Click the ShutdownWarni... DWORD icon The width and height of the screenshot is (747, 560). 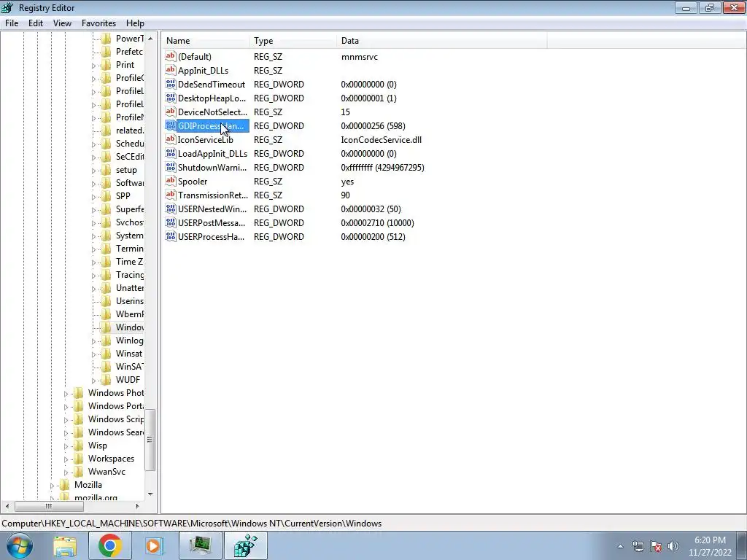coord(171,167)
